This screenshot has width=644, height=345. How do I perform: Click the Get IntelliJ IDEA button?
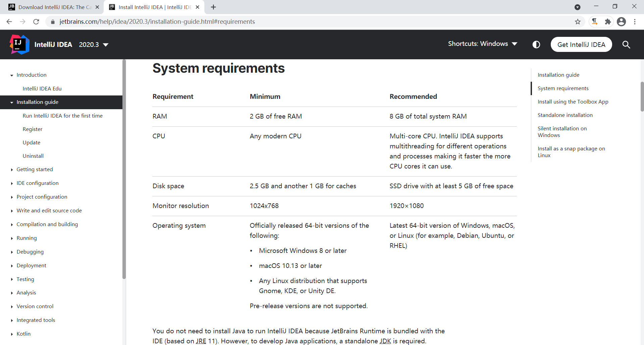click(x=581, y=45)
